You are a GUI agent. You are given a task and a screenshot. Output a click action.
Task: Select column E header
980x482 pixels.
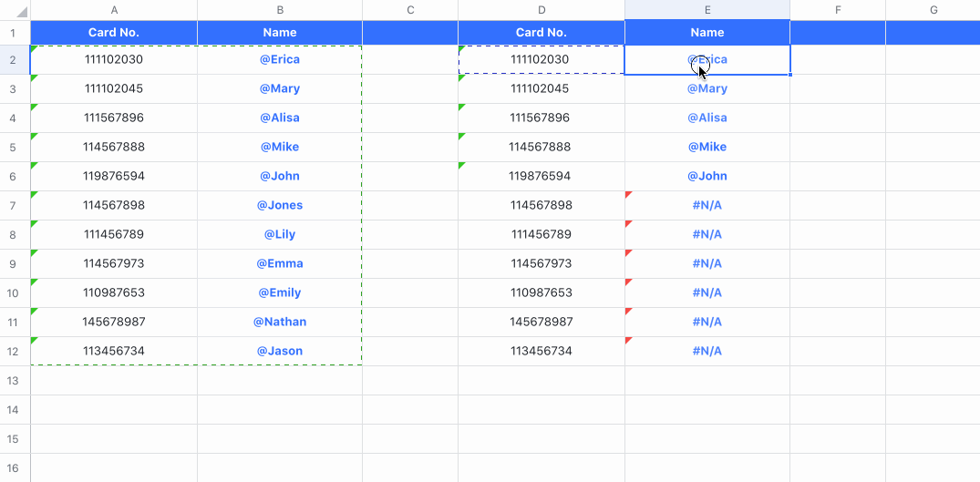pos(707,10)
